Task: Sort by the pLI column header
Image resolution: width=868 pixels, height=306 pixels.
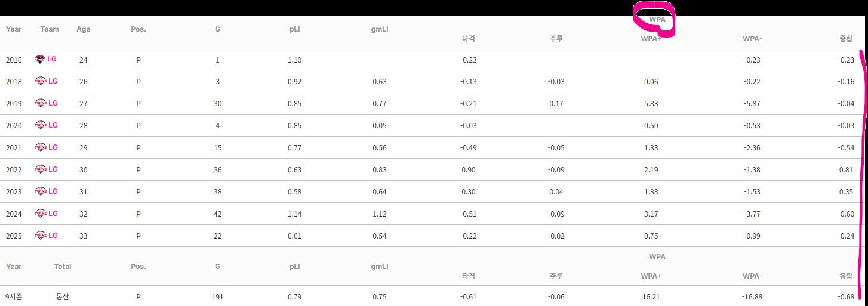Action: [x=294, y=29]
